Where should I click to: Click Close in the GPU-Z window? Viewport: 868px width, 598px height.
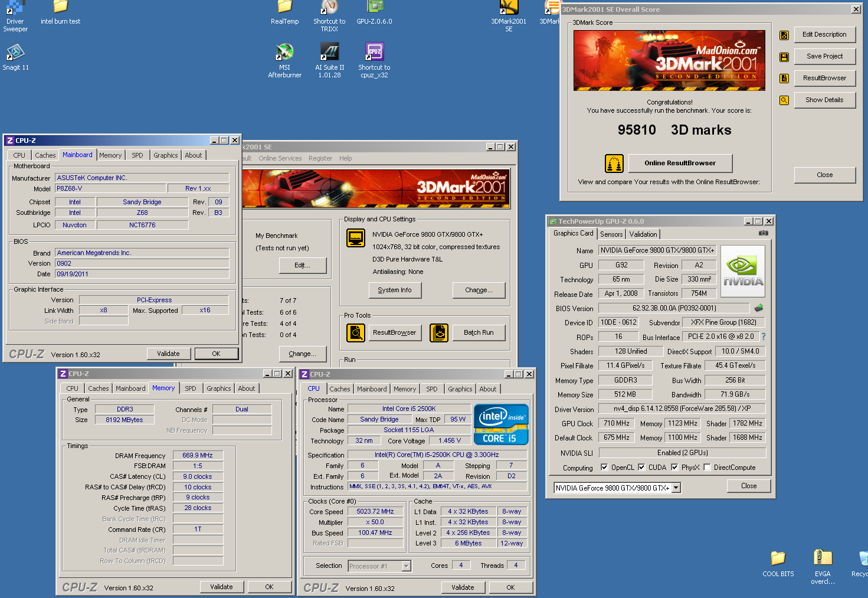749,486
